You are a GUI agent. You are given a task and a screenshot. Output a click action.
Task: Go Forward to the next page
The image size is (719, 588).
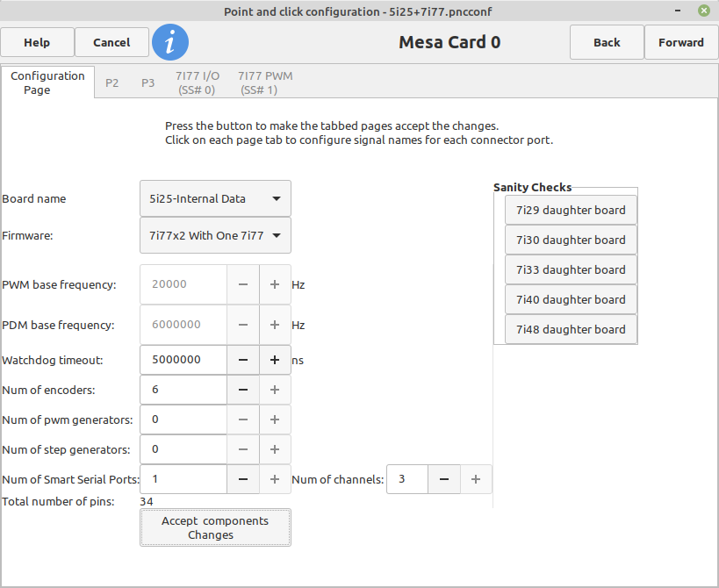pyautogui.click(x=681, y=43)
